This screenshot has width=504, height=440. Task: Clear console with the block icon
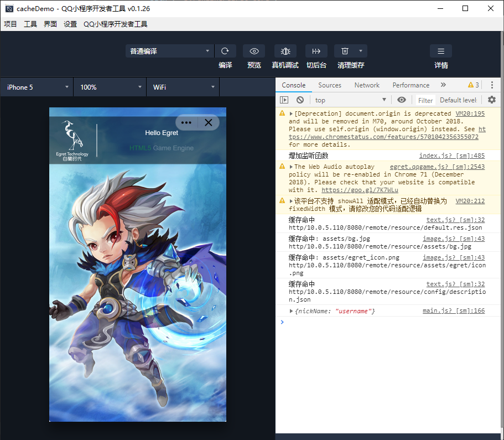click(300, 100)
